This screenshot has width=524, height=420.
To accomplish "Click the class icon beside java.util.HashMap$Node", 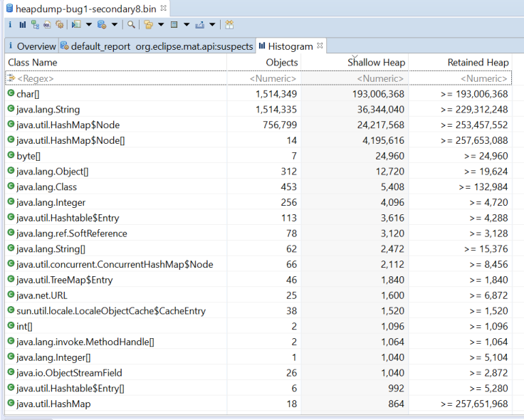I will tap(11, 125).
